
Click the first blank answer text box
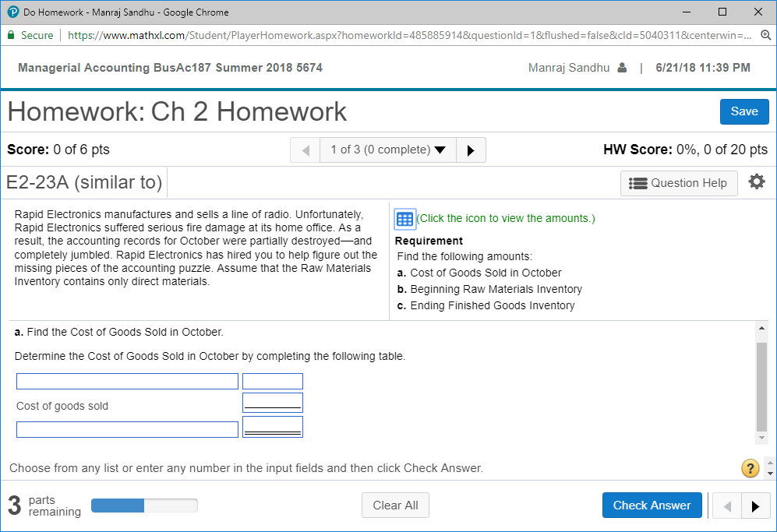[126, 381]
